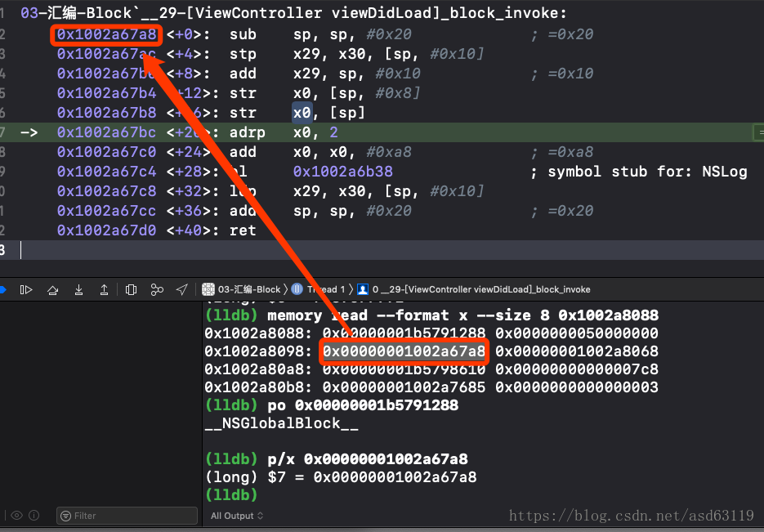Click address 0x1002a67c8 in disassembly
The image size is (764, 532).
tap(107, 190)
